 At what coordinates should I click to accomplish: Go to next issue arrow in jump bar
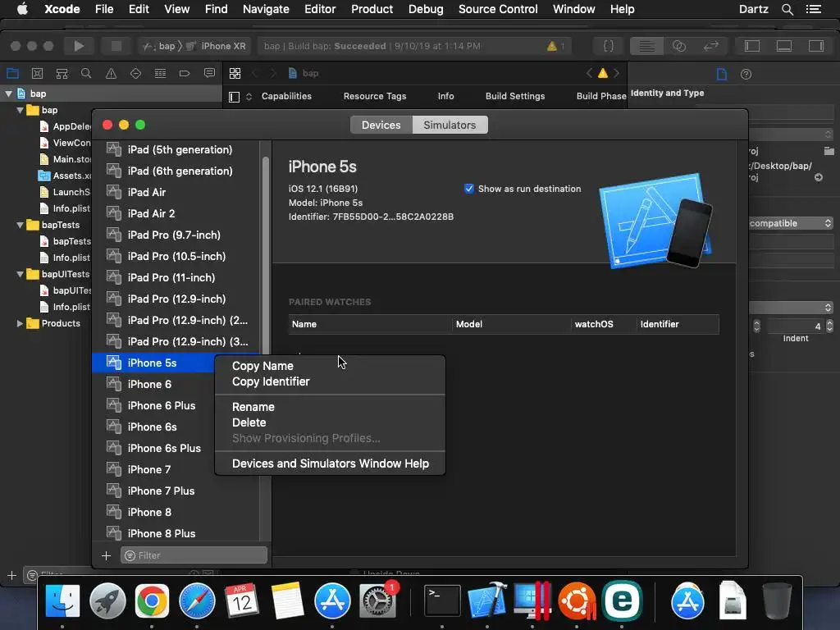617,73
